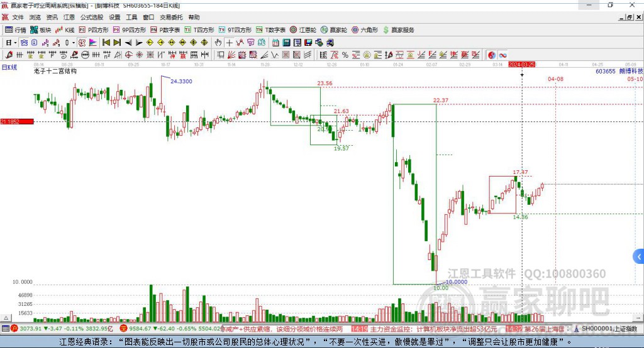
Task: Open the 帮助 menu
Action: (x=194, y=17)
